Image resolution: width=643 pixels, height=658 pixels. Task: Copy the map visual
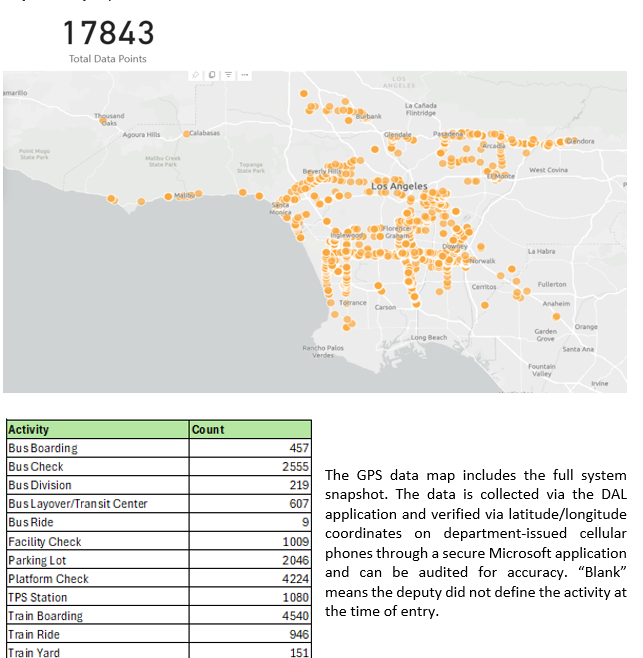[x=213, y=76]
